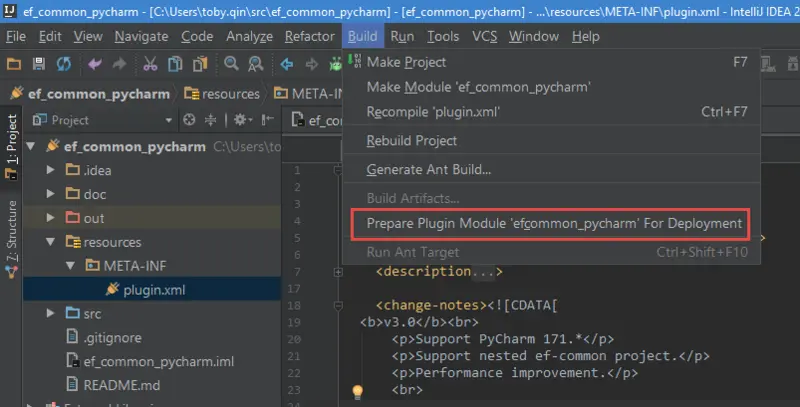The image size is (800, 407).
Task: Select ef_common_pycharm.iml file
Action: 152,361
